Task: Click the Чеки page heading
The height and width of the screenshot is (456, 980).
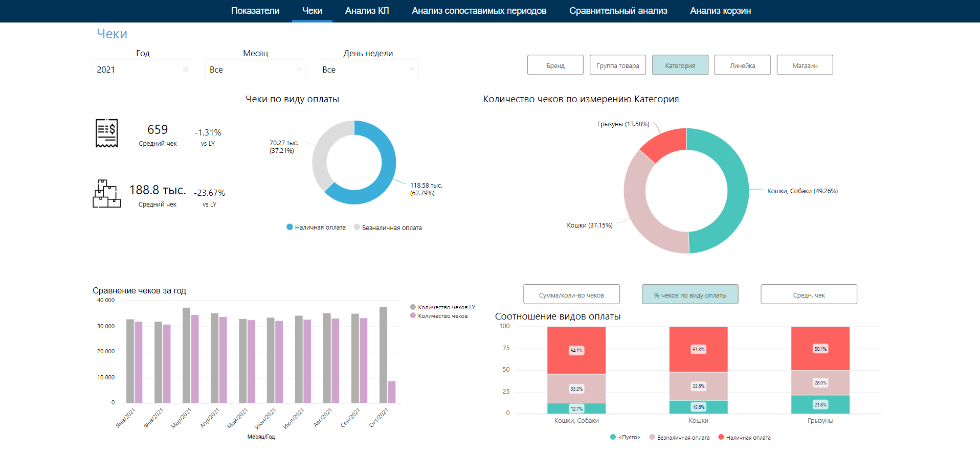Action: click(112, 34)
